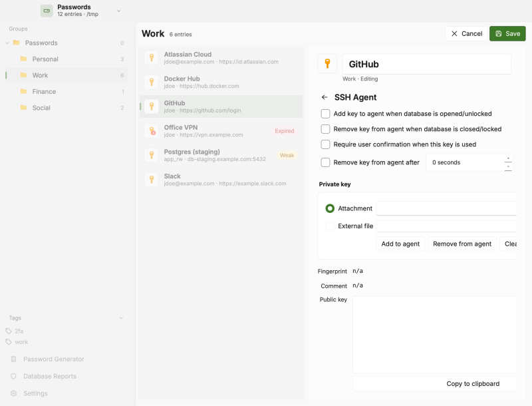Enable Add key to agent when database opened
This screenshot has width=532, height=406.
click(325, 114)
